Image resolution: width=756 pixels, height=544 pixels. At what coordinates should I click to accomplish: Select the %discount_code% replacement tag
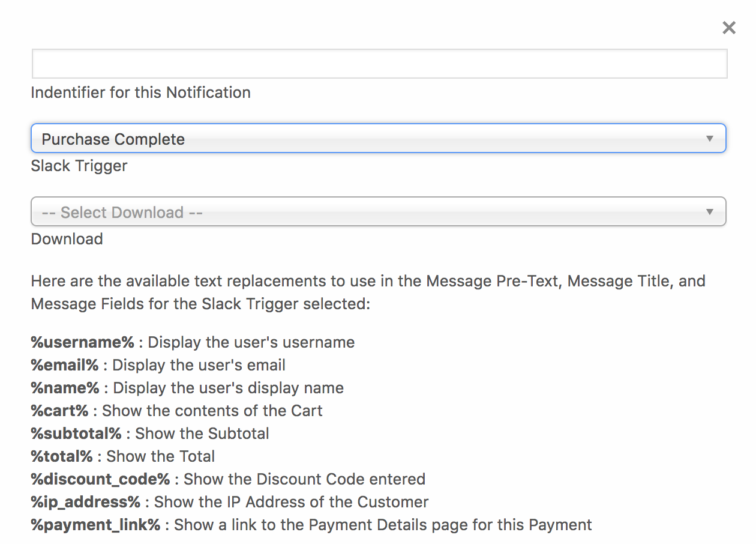coord(100,479)
